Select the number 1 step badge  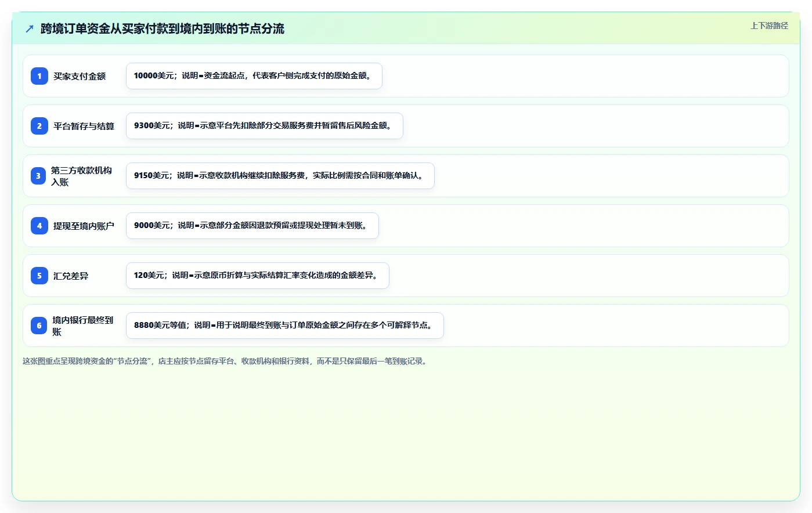click(39, 76)
